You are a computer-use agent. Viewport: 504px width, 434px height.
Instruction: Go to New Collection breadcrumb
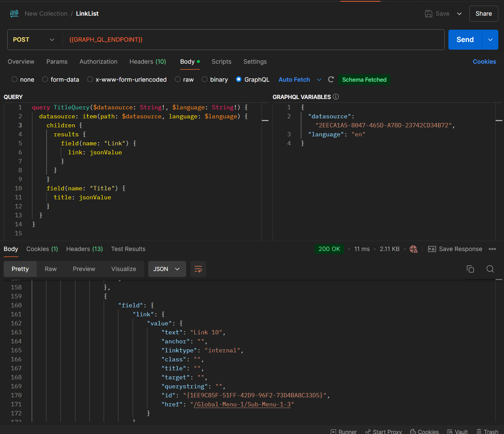46,14
